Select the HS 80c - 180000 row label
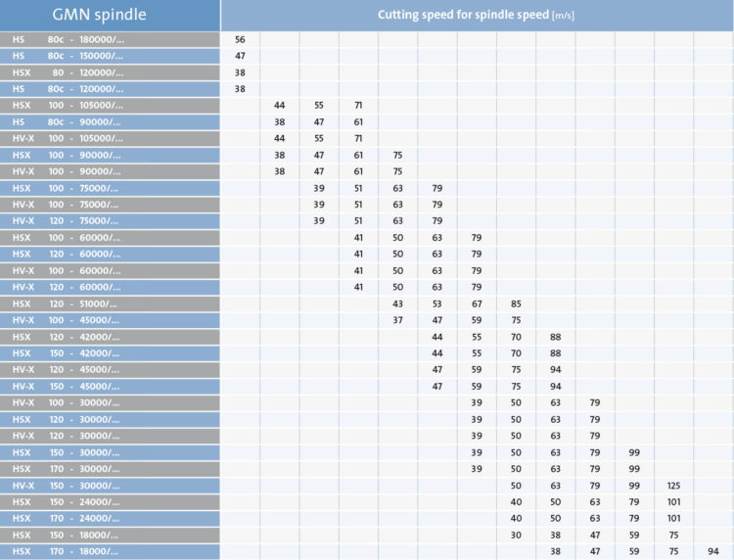Screen dimensions: 734x560 [x=110, y=39]
